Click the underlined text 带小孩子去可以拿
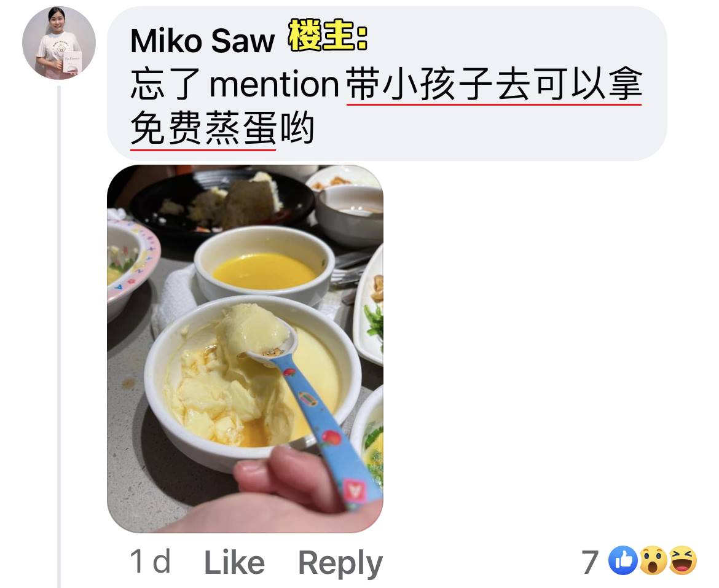Viewport: 719px width, 588px height. 494,85
